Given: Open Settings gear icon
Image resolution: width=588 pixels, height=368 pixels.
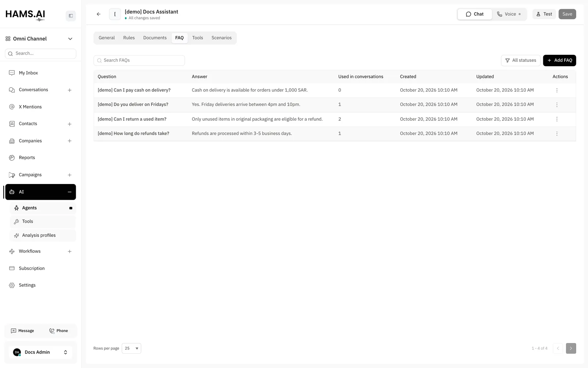Looking at the screenshot, I should coord(12,285).
